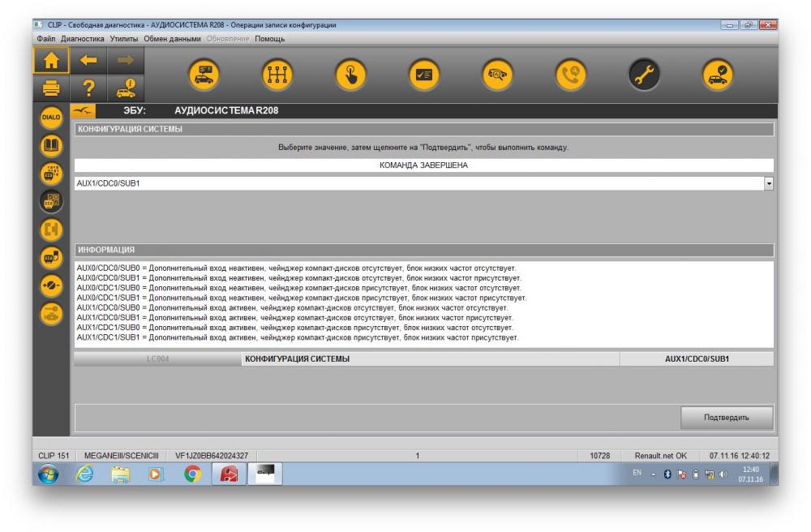
Task: Click the VIN VF1JZ0BB642024327 in status bar
Action: [212, 456]
